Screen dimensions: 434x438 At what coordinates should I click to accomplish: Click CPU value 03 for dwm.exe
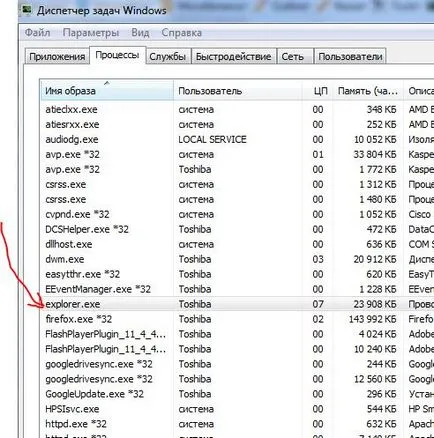click(318, 259)
